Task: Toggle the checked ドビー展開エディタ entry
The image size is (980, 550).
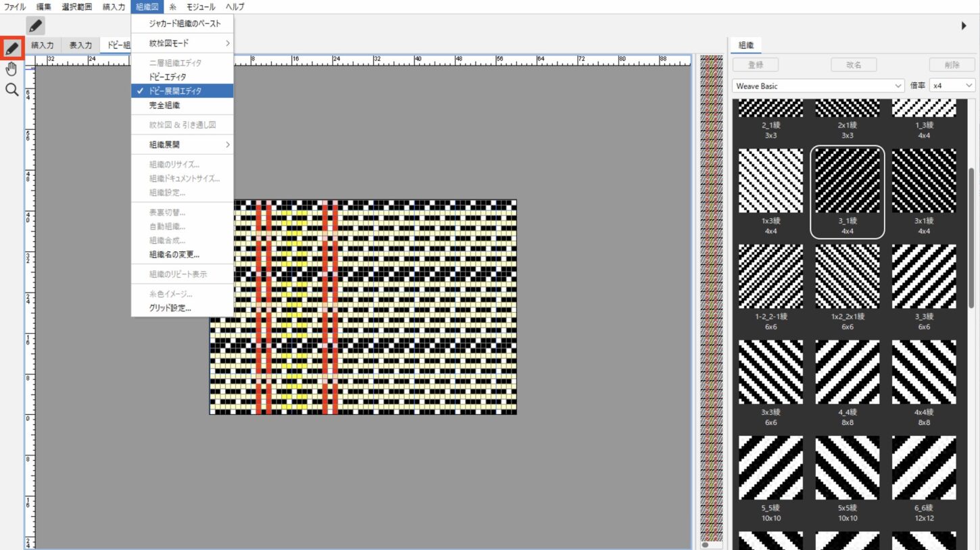Action: (182, 91)
